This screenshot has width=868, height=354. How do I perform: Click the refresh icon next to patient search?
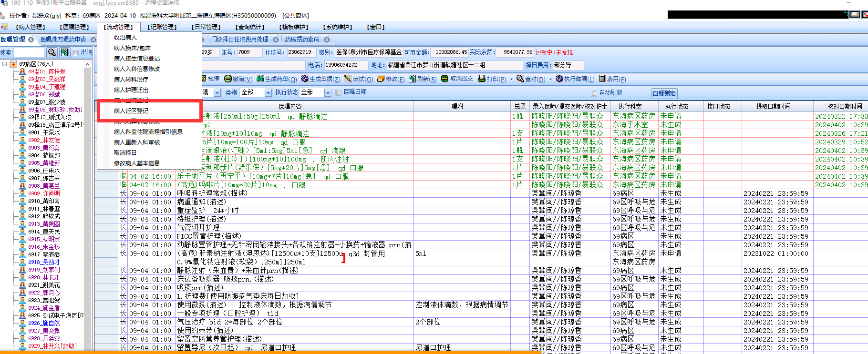click(x=64, y=52)
